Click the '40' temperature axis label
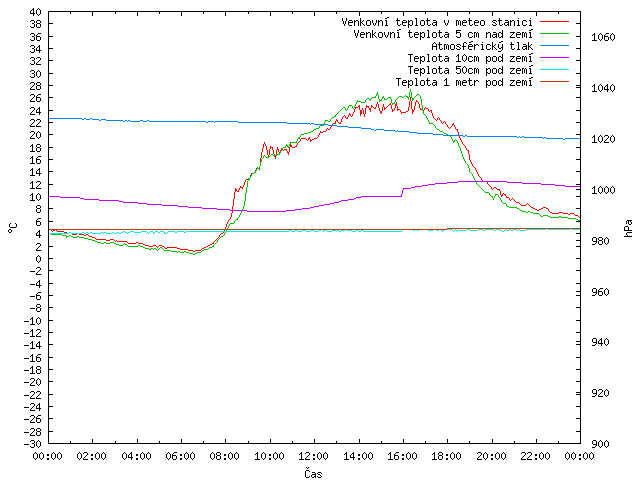 point(36,12)
